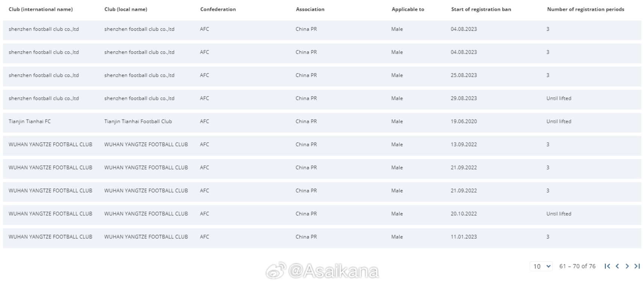This screenshot has width=644, height=284.
Task: Go to previous page of results
Action: coord(617,266)
